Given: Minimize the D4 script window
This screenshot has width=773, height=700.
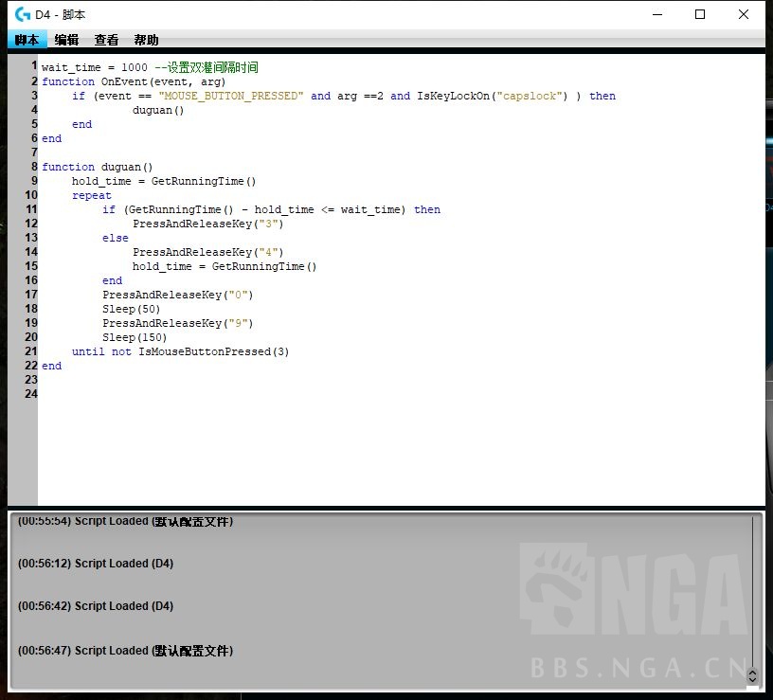Looking at the screenshot, I should [x=657, y=14].
